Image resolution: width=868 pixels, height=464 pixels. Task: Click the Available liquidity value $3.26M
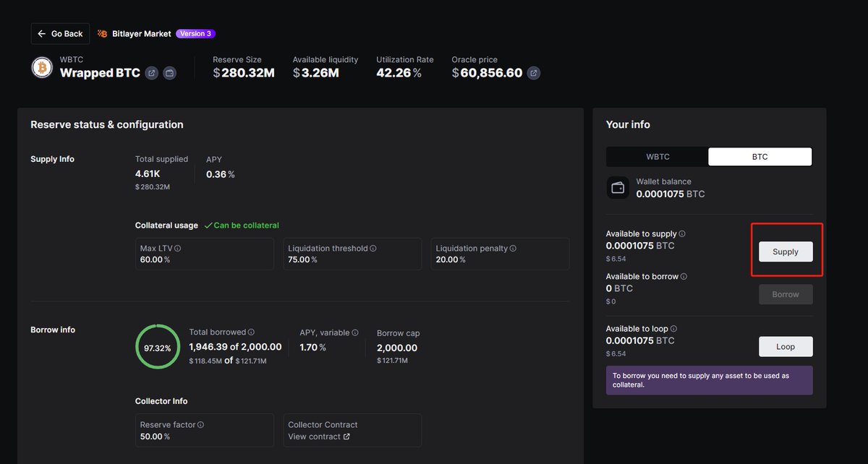(x=316, y=73)
